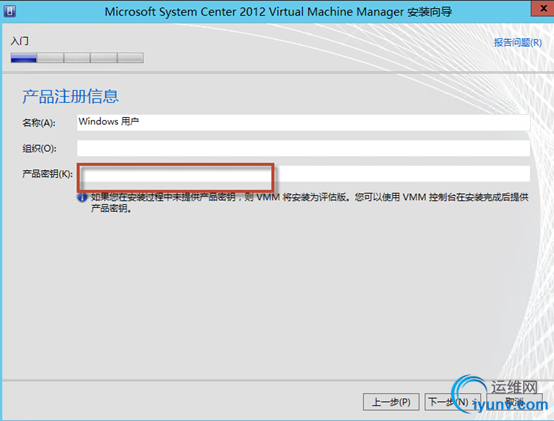Click the first blue progress segment

coord(24,58)
